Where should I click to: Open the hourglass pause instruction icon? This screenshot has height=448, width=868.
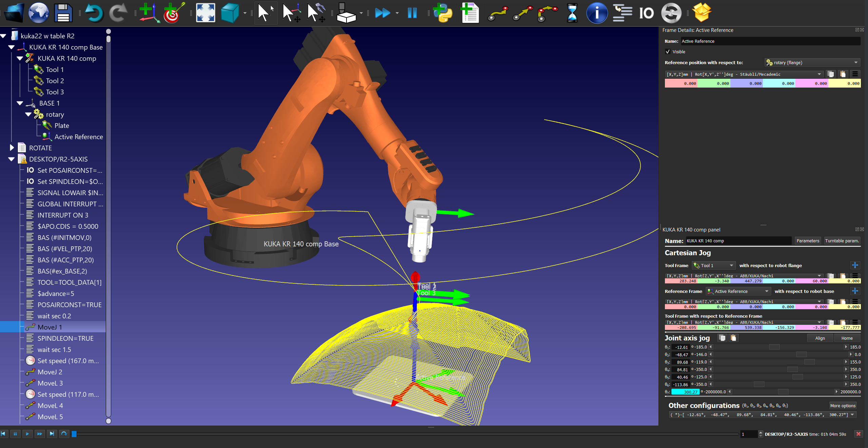click(572, 13)
